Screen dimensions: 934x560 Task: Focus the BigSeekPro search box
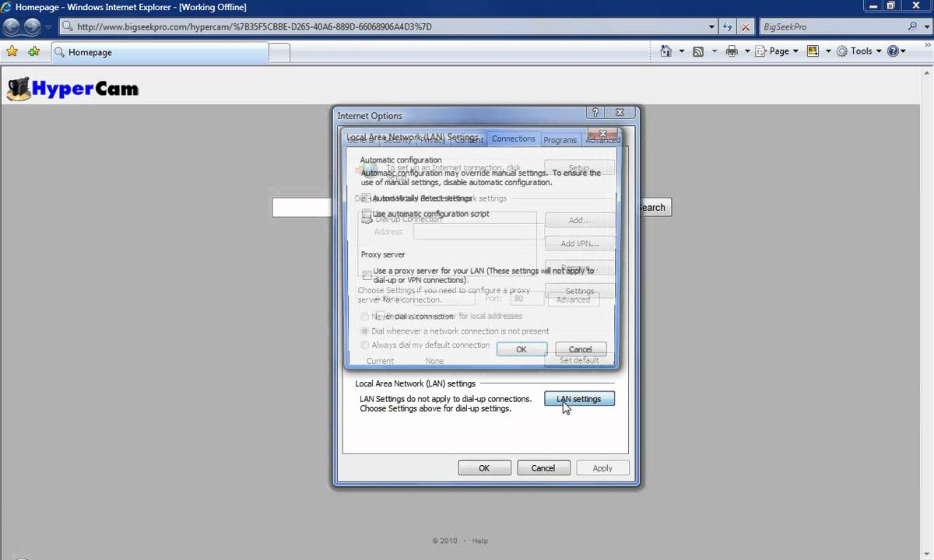coord(831,26)
